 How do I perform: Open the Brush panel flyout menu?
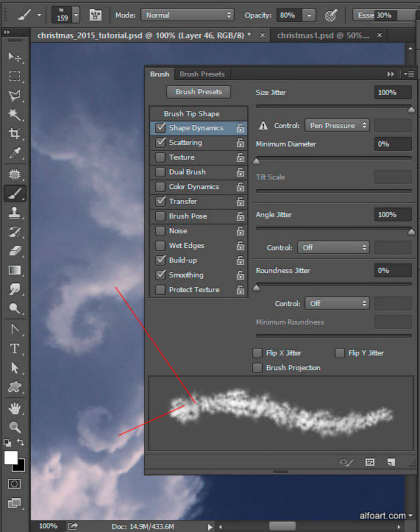[409, 74]
